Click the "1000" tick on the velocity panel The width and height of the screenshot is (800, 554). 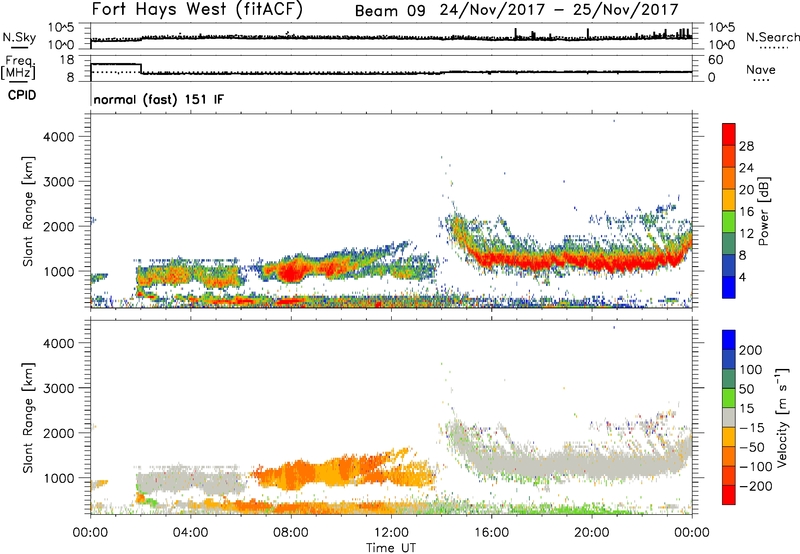(58, 478)
